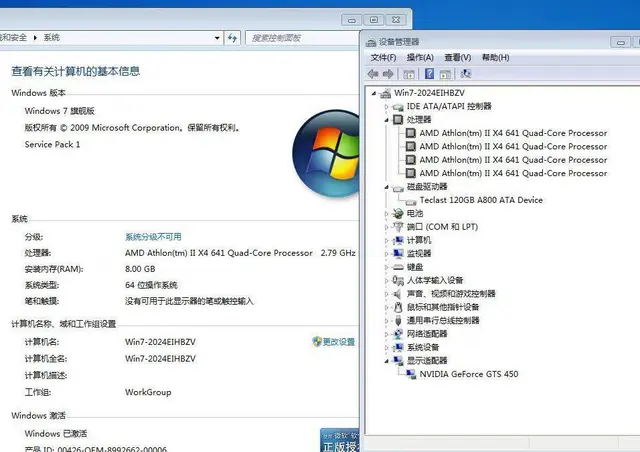Minimize the 设备管理器 window

pyautogui.click(x=621, y=42)
